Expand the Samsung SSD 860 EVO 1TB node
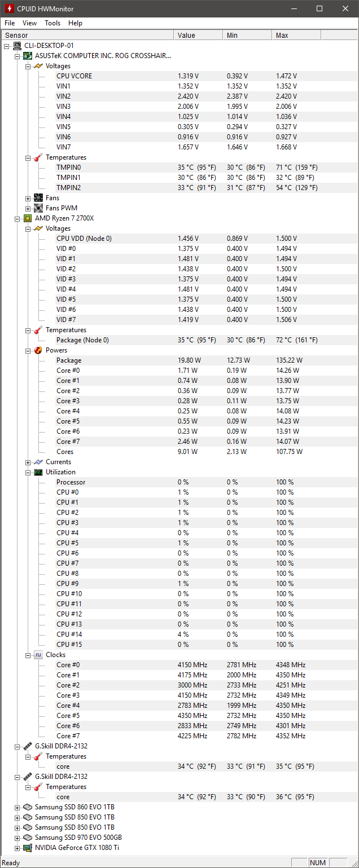 [x=17, y=807]
